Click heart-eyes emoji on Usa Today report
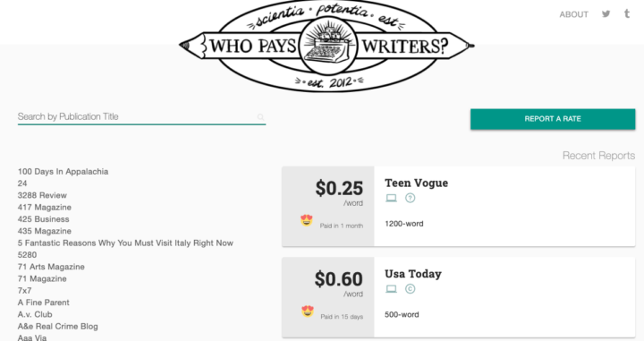 click(x=307, y=311)
